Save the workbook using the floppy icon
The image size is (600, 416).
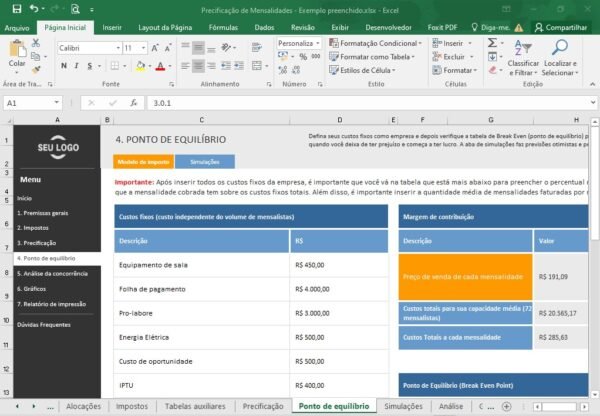(x=16, y=9)
